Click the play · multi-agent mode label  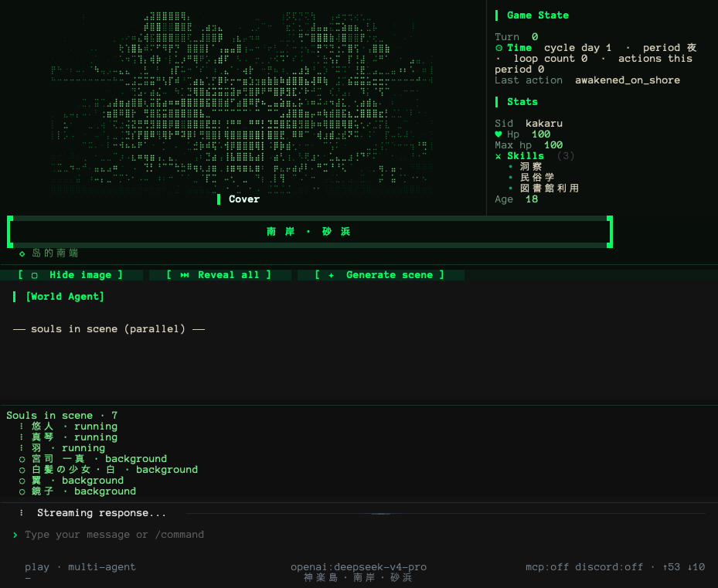coord(80,567)
